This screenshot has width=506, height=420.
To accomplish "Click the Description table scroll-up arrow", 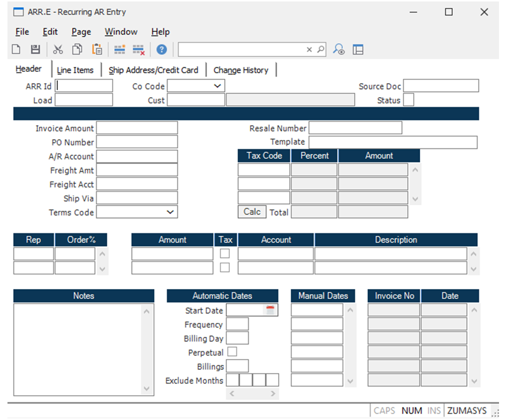I will (x=474, y=254).
